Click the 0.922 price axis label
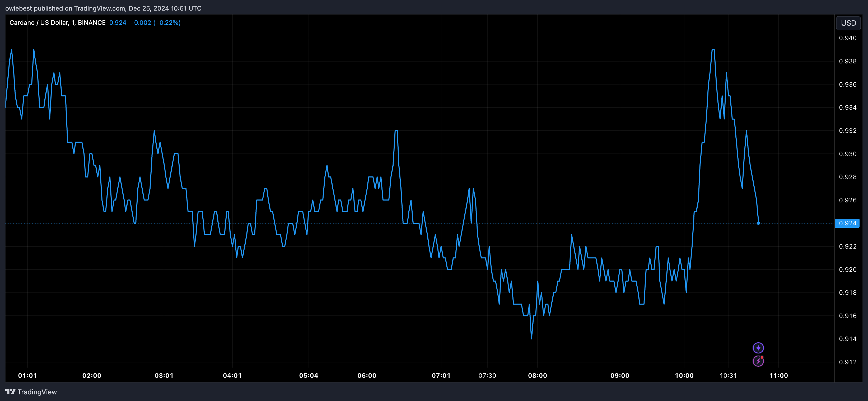The width and height of the screenshot is (868, 401). (847, 246)
